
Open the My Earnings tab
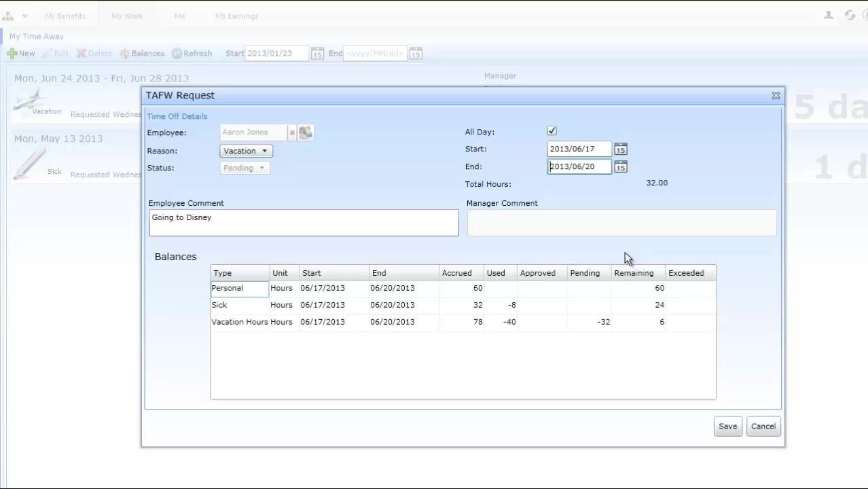tap(236, 16)
